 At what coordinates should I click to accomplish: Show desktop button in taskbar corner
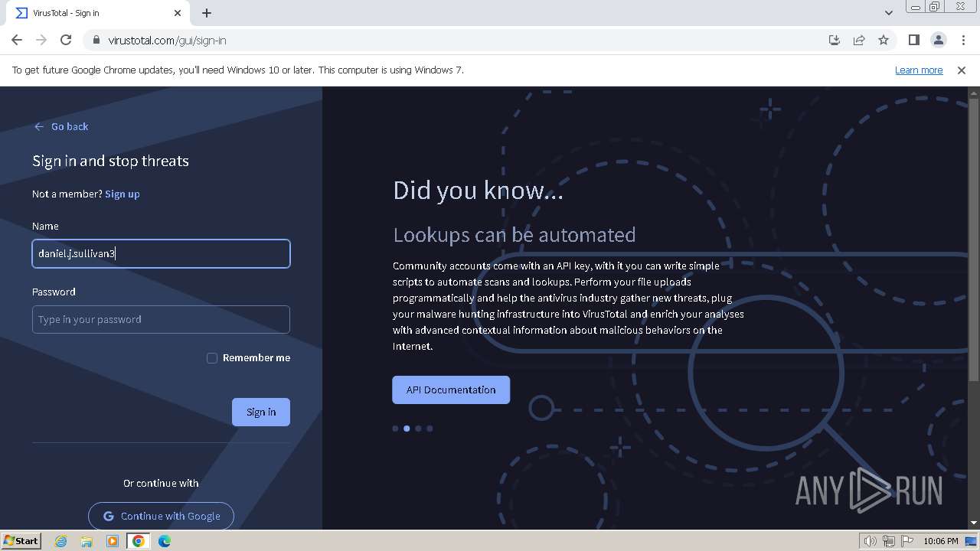point(971,541)
